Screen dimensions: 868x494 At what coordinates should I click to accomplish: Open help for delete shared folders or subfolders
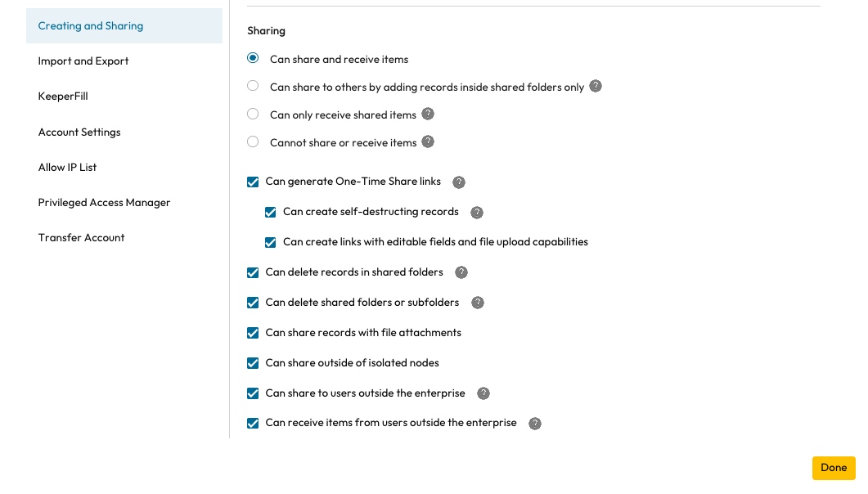pyautogui.click(x=478, y=303)
